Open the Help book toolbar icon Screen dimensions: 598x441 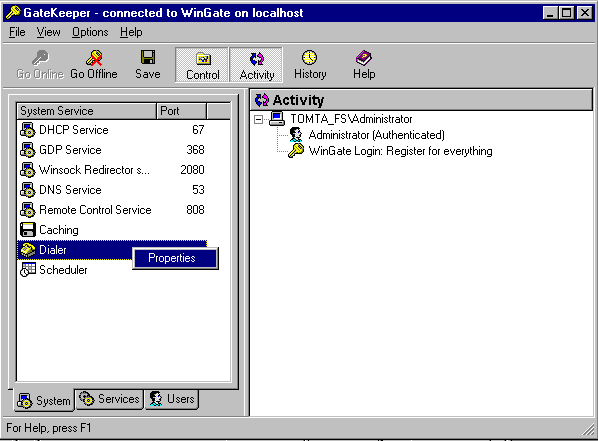(x=363, y=58)
